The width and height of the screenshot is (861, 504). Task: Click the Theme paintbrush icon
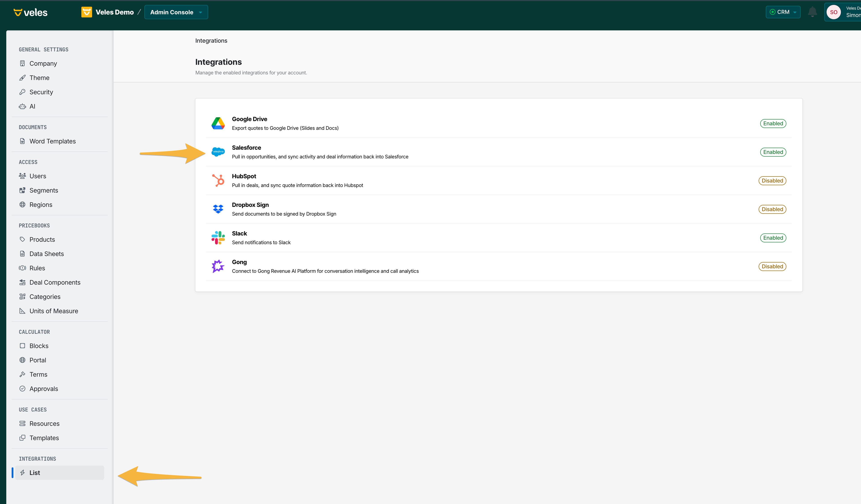[x=23, y=78]
